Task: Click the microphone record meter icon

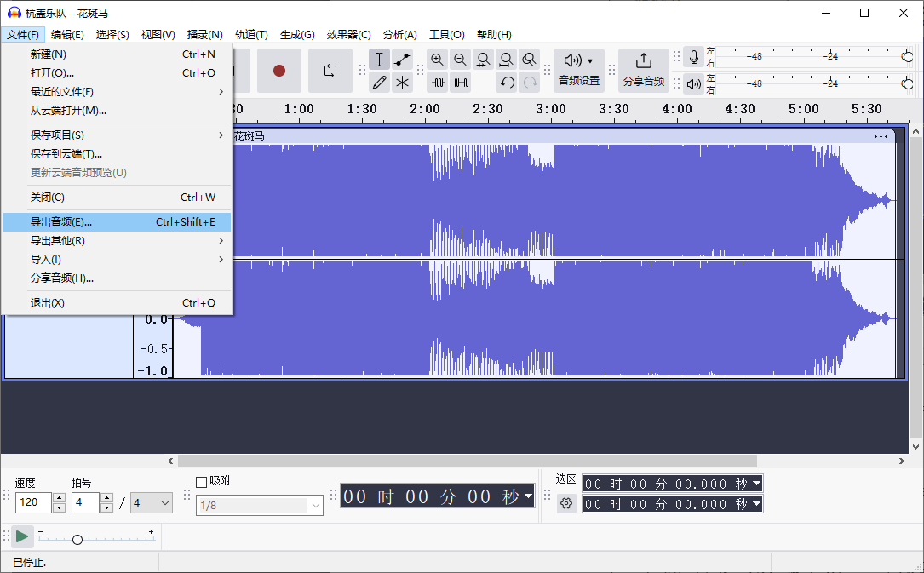Action: coord(694,57)
